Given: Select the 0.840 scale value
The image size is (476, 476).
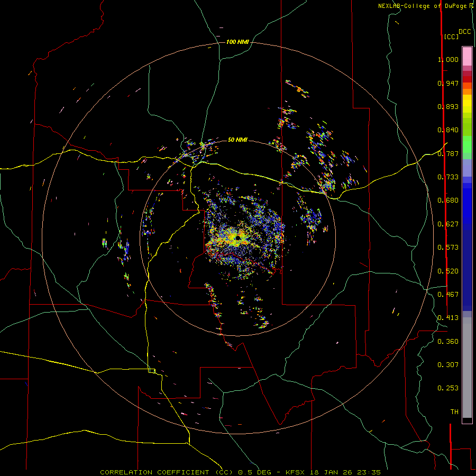Looking at the screenshot, I should click(448, 130).
